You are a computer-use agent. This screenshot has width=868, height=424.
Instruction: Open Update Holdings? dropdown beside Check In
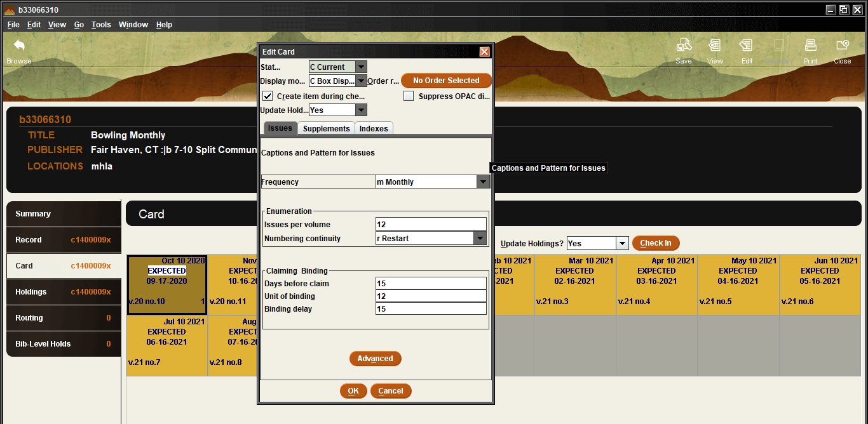pyautogui.click(x=622, y=243)
